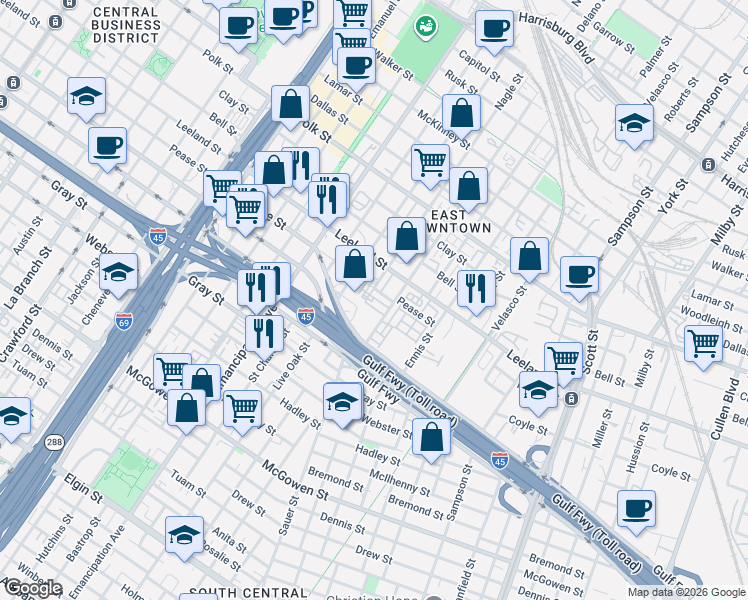
Task: Select the school marker above Coyle St
Action: (x=538, y=393)
